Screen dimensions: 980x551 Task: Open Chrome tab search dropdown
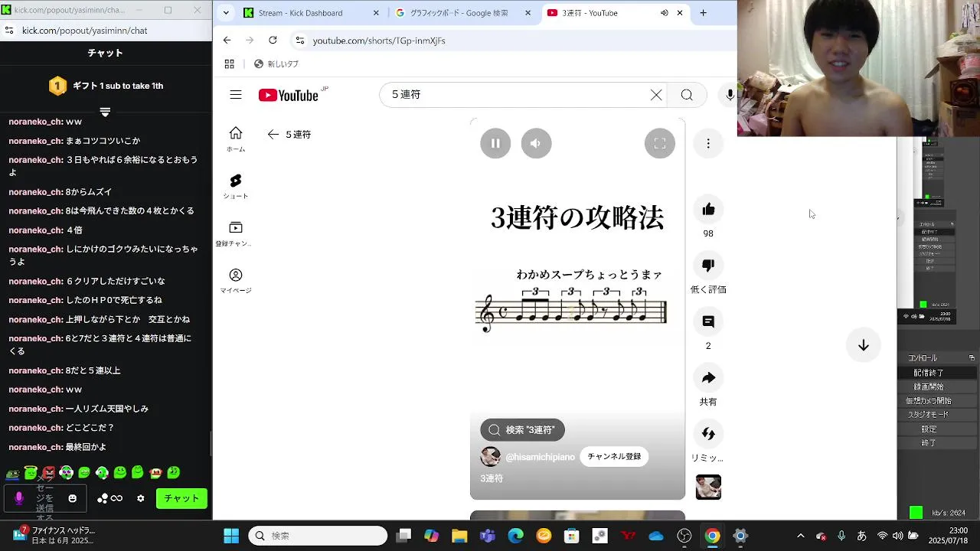pyautogui.click(x=226, y=13)
